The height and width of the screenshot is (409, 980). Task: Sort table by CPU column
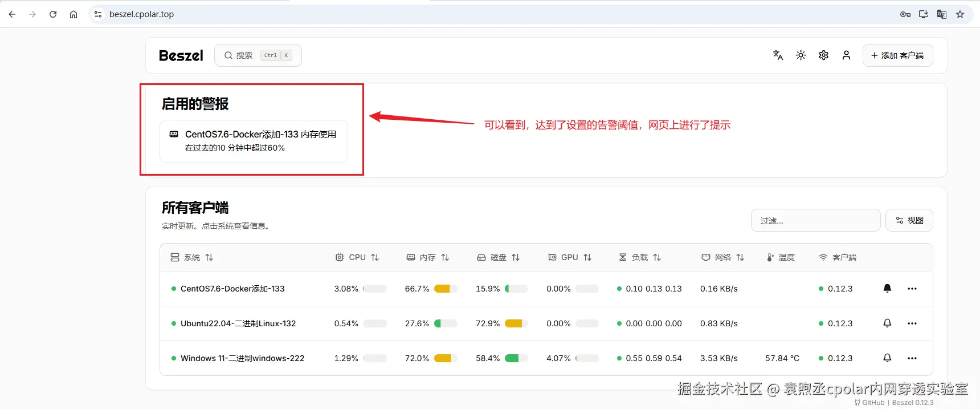357,257
